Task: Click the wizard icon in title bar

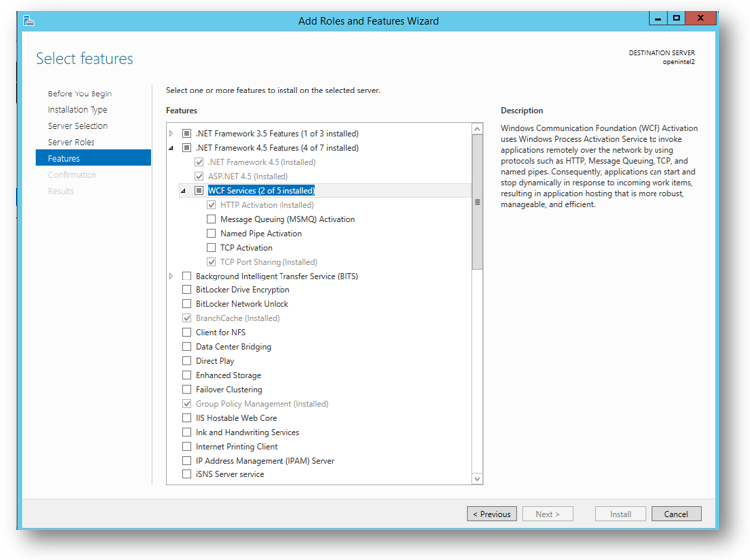Action: [x=29, y=21]
